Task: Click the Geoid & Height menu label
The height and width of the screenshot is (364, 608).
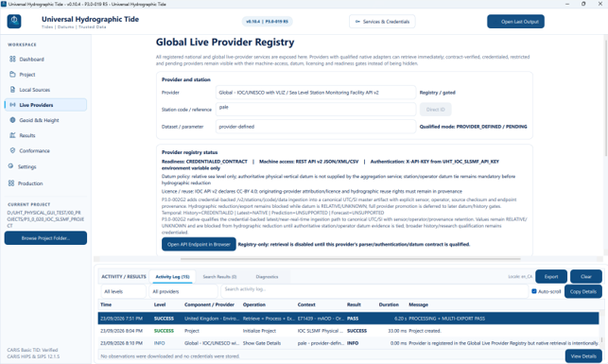Action: (x=39, y=120)
